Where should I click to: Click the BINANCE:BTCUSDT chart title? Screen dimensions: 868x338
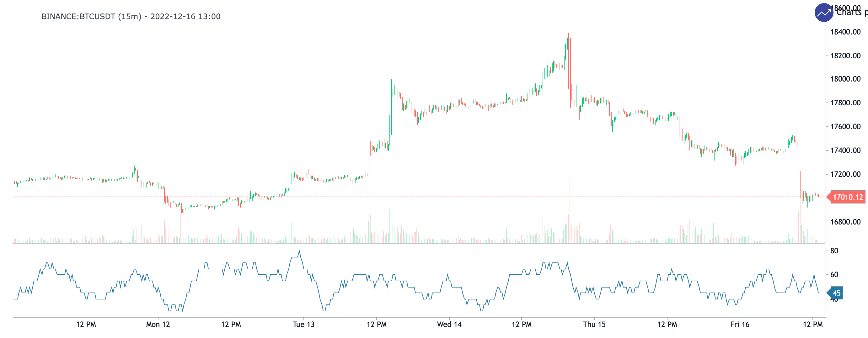pos(131,17)
